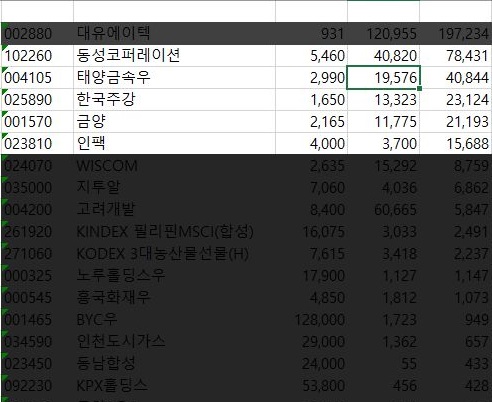
Task: Select value 29,000
Action: click(311, 342)
